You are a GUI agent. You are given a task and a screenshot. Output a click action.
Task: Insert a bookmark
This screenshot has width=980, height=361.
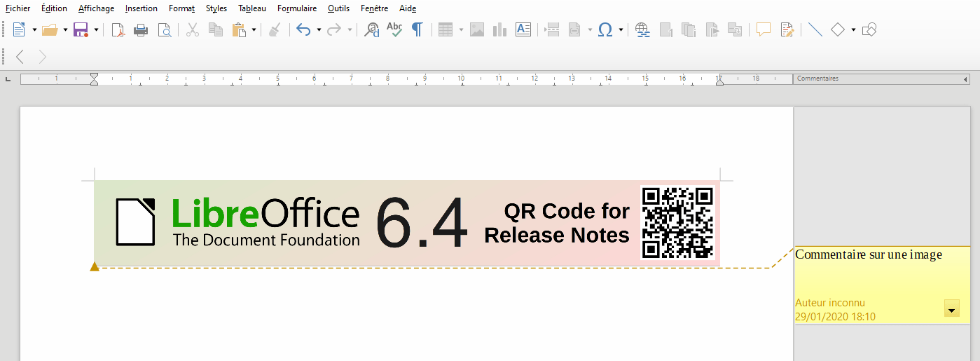(x=712, y=29)
